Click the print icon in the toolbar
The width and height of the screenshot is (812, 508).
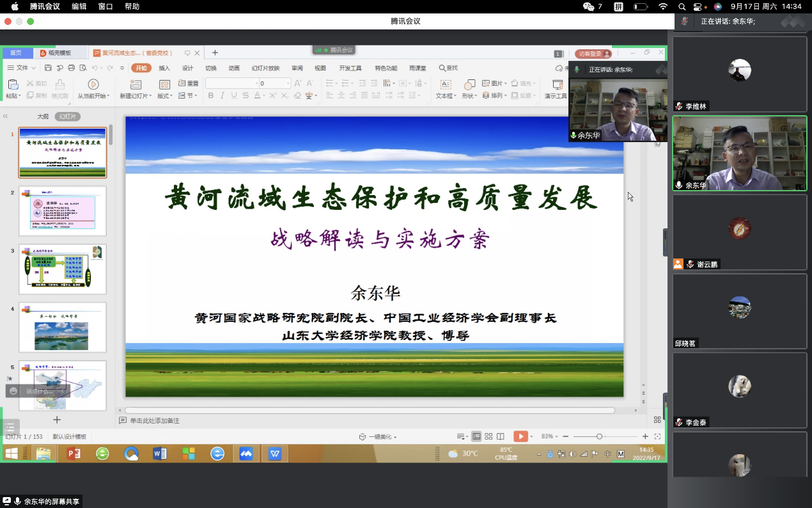(71, 68)
